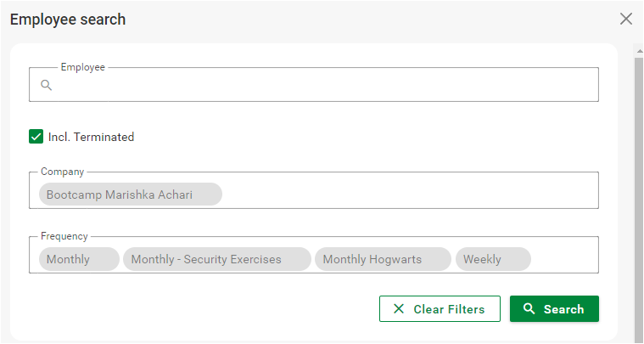Image resolution: width=644 pixels, height=344 pixels.
Task: Click the magnifier icon in Employee field
Action: click(x=47, y=85)
